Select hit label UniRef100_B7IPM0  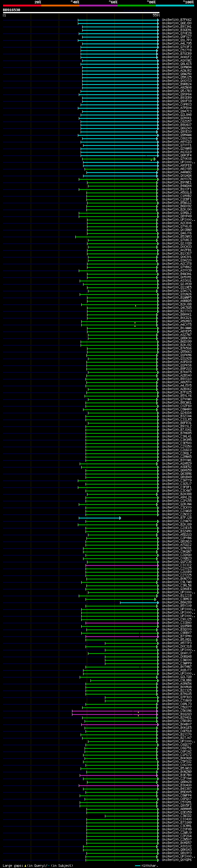point(177,636)
